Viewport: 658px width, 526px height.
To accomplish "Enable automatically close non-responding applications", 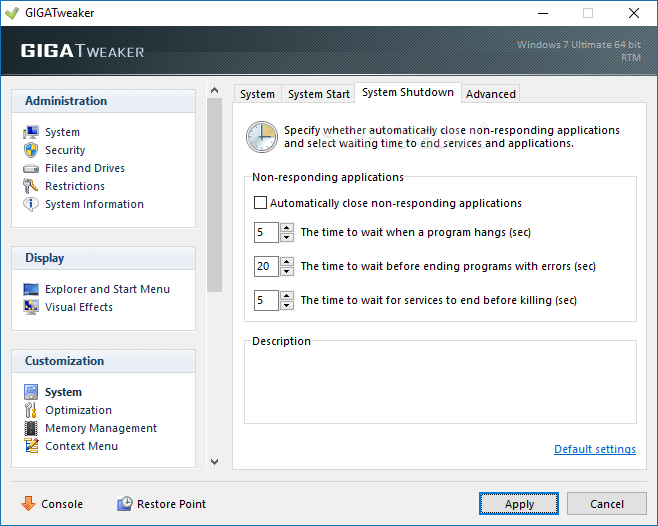I will 260,203.
